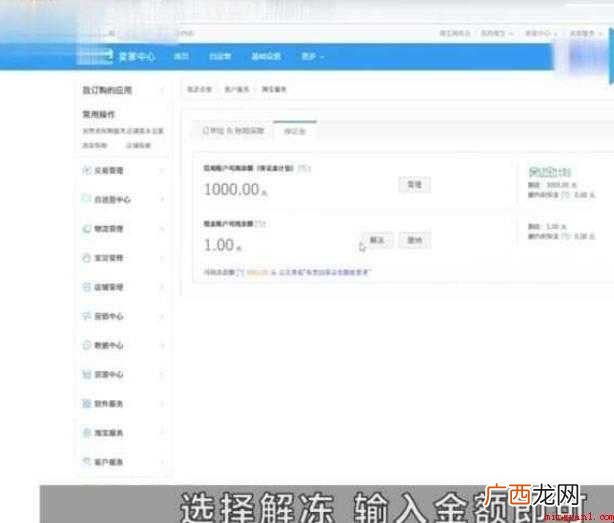The image size is (614, 523).
Task: Click help icon next to frozen total label
Action: [240, 272]
